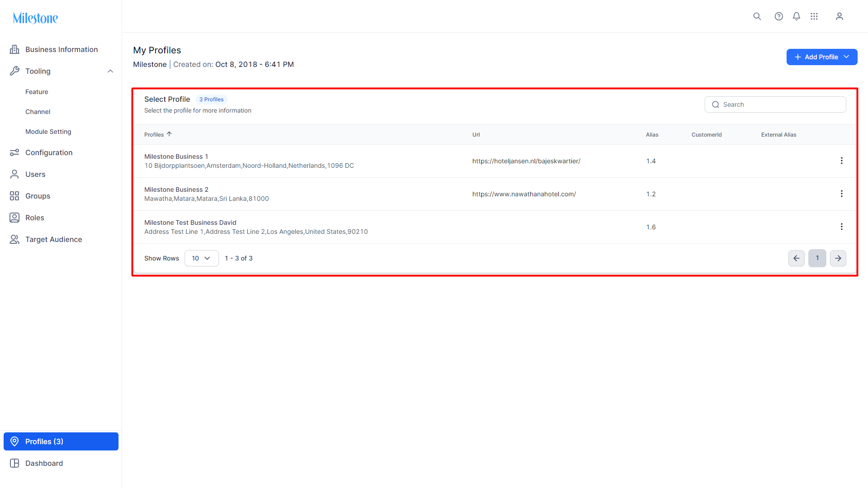Open Business Information menu item
This screenshot has height=488, width=868.
click(61, 49)
